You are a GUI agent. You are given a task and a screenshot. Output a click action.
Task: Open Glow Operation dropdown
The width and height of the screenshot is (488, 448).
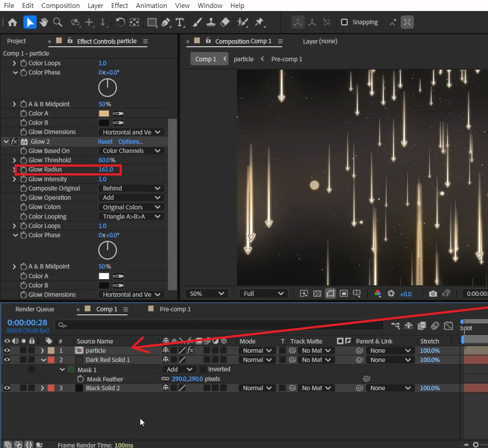(131, 198)
